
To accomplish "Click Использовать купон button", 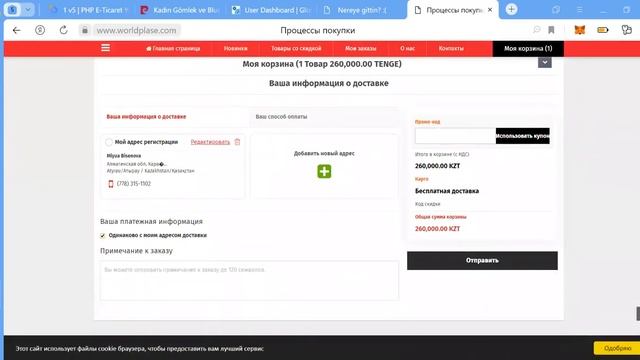I will point(522,136).
